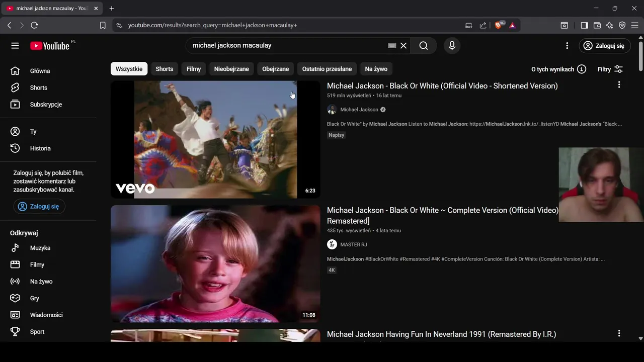Open Na żywo in the sidebar
This screenshot has height=362, width=644.
click(48, 282)
